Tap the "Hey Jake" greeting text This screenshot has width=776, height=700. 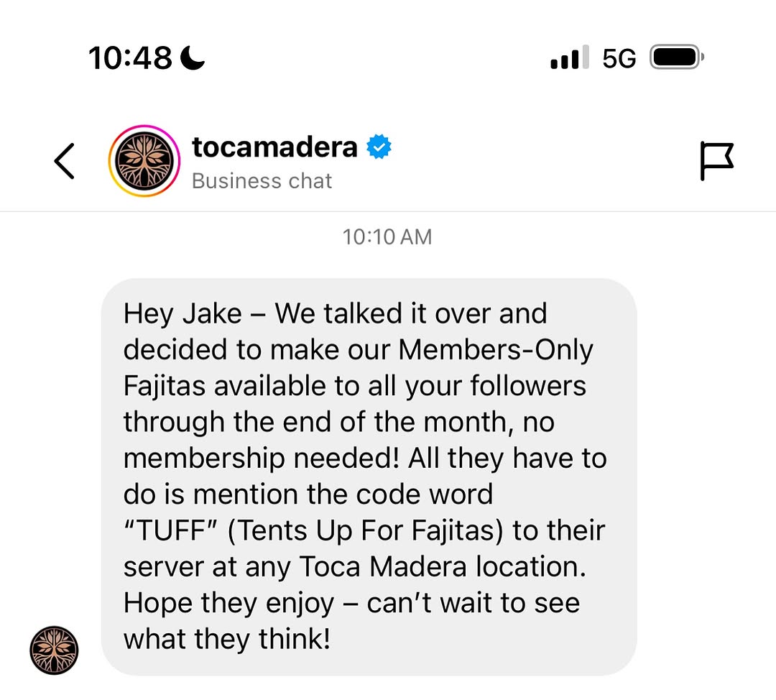point(183,314)
